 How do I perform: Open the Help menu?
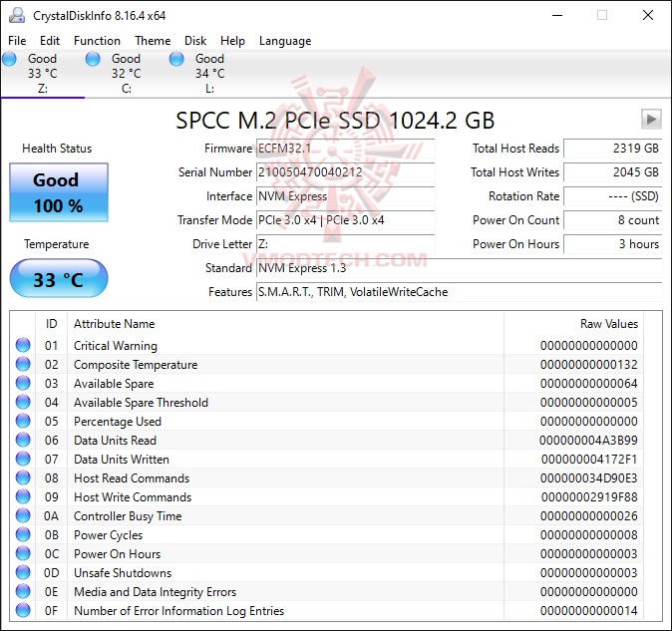pos(232,41)
